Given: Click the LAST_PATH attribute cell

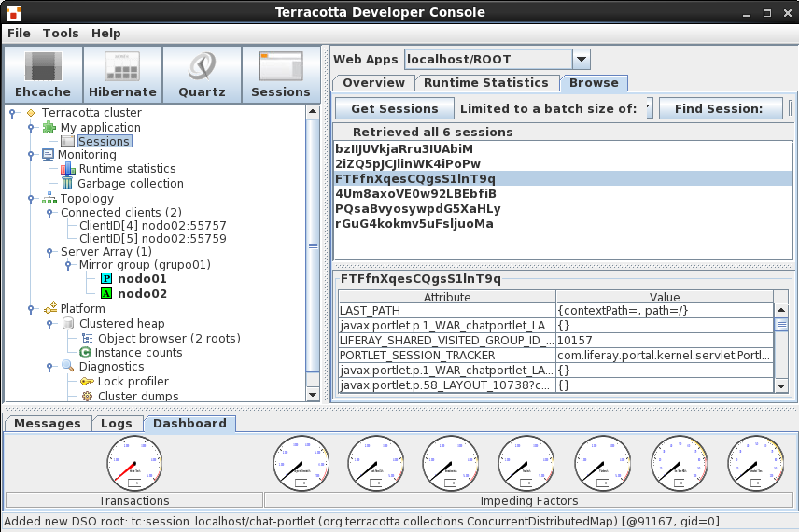Looking at the screenshot, I should [447, 310].
